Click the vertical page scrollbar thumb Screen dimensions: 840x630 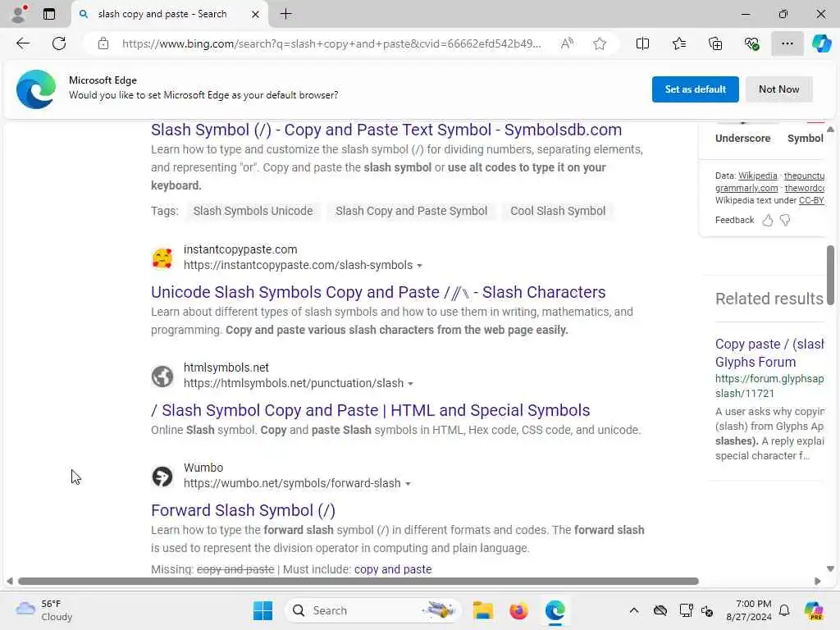pos(830,275)
